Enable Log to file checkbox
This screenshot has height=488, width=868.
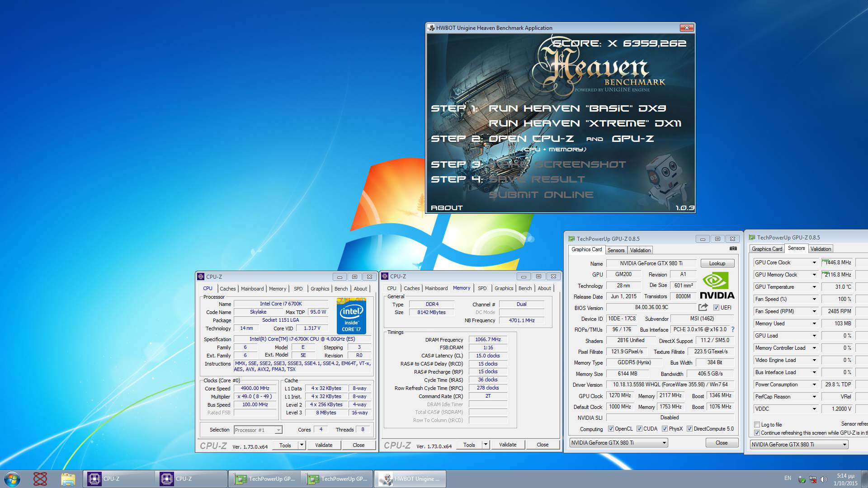(757, 425)
